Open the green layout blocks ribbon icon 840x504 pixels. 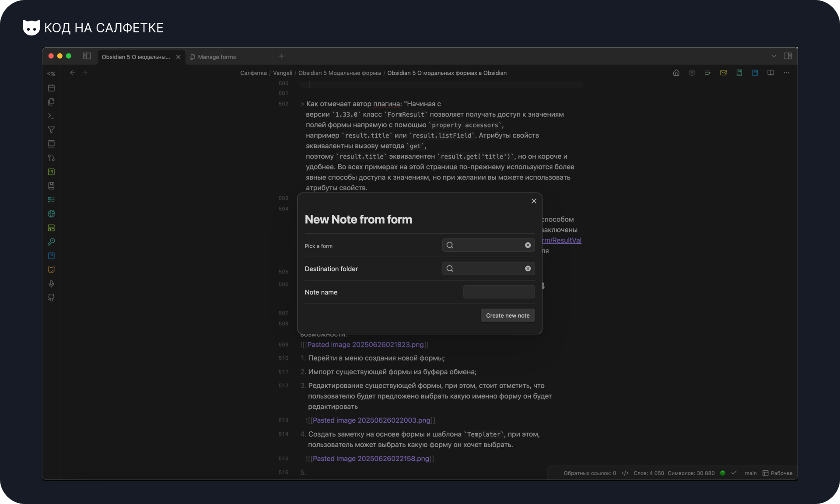(51, 228)
